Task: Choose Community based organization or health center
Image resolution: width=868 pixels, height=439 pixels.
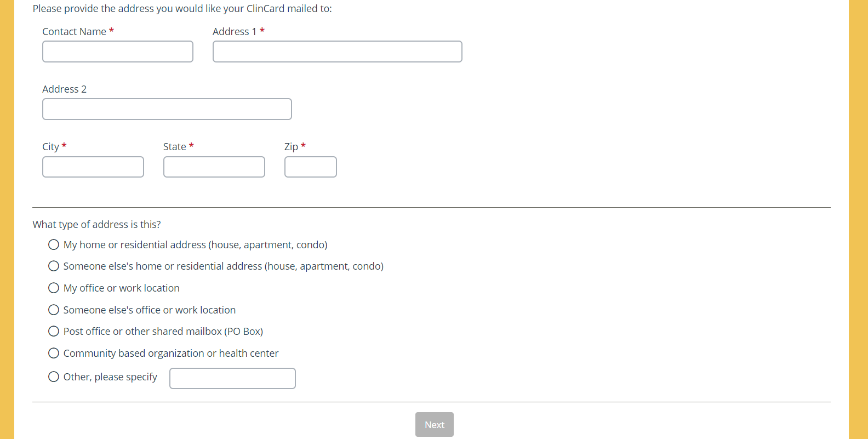Action: click(54, 353)
